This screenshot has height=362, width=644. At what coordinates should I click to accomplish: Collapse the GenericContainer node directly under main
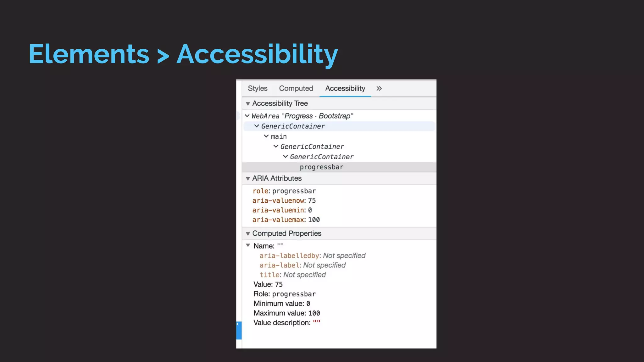pyautogui.click(x=276, y=146)
